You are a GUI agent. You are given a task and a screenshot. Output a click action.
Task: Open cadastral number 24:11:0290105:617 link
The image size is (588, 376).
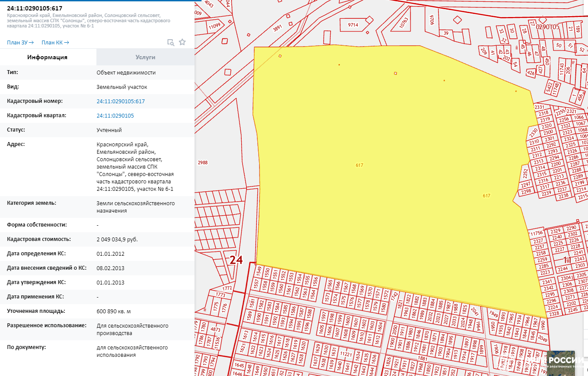point(120,101)
